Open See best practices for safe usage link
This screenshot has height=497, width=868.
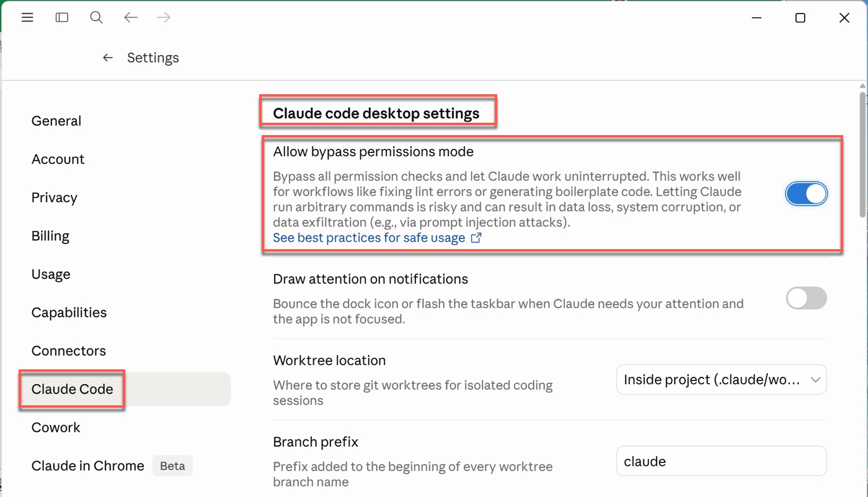point(369,238)
